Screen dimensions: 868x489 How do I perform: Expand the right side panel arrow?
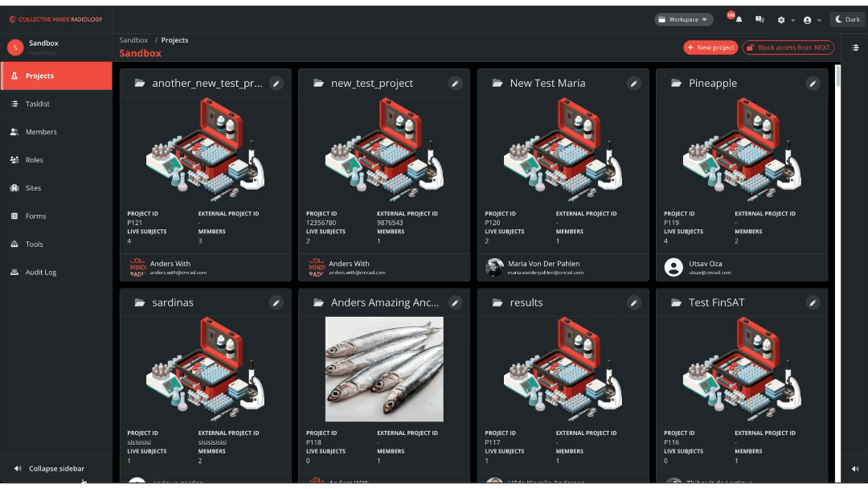[x=855, y=469]
